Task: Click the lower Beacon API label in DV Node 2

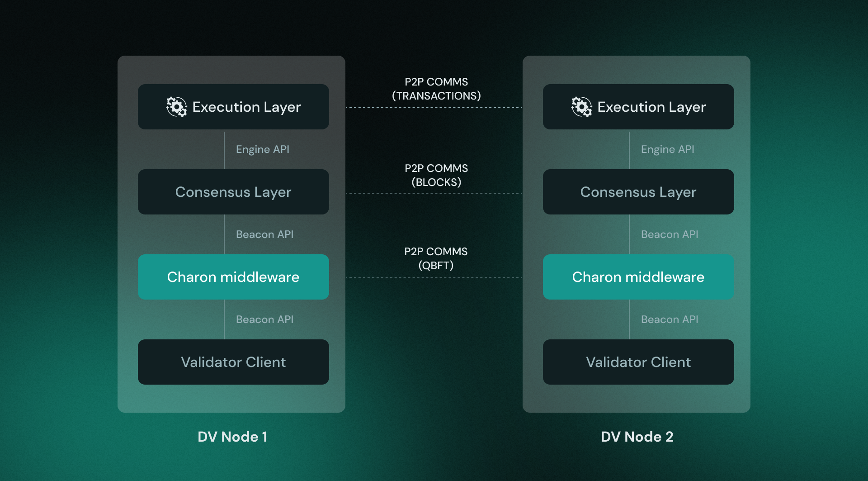Action: (670, 319)
